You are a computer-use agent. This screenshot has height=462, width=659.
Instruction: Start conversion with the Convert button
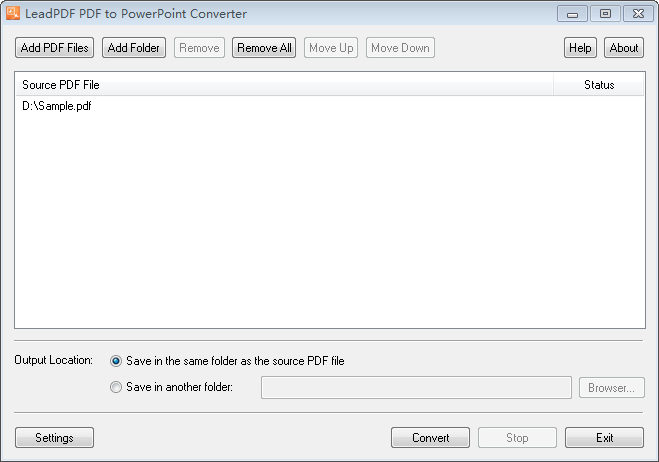pyautogui.click(x=430, y=438)
